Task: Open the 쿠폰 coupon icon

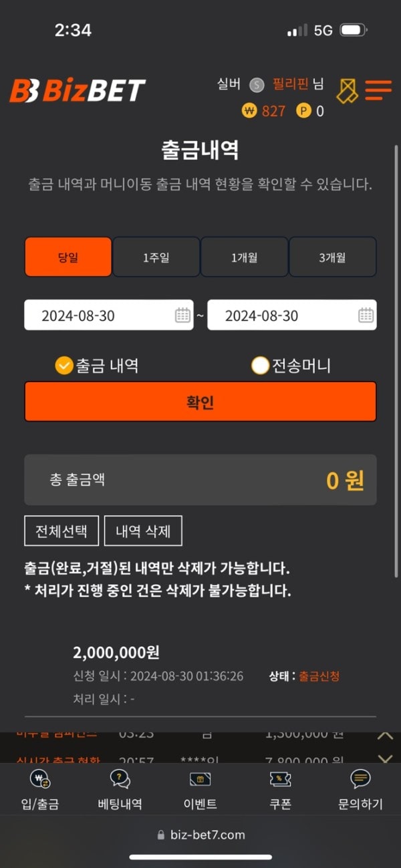Action: coord(280,779)
